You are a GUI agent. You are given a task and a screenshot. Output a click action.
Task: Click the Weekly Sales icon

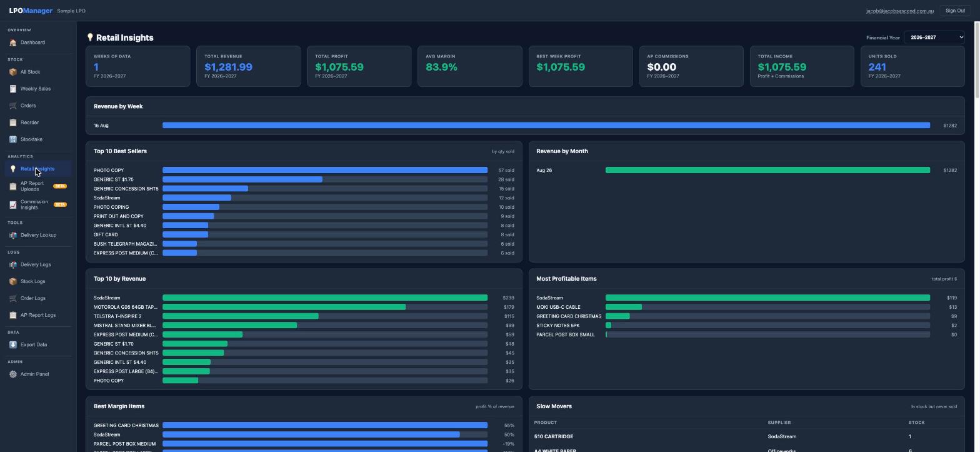click(x=12, y=89)
